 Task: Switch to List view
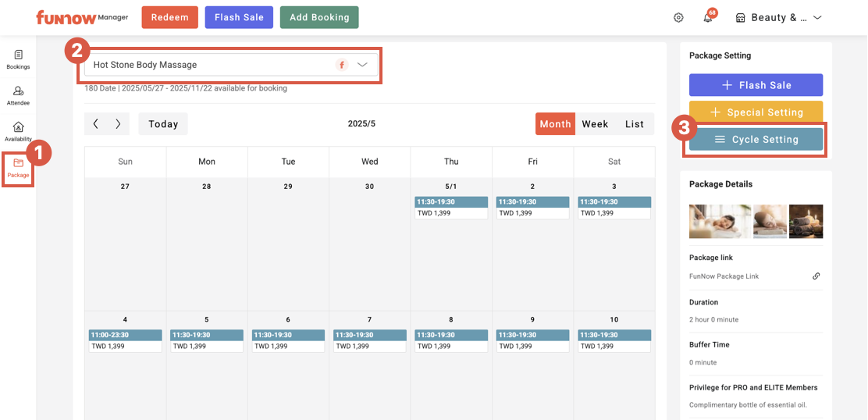tap(635, 124)
